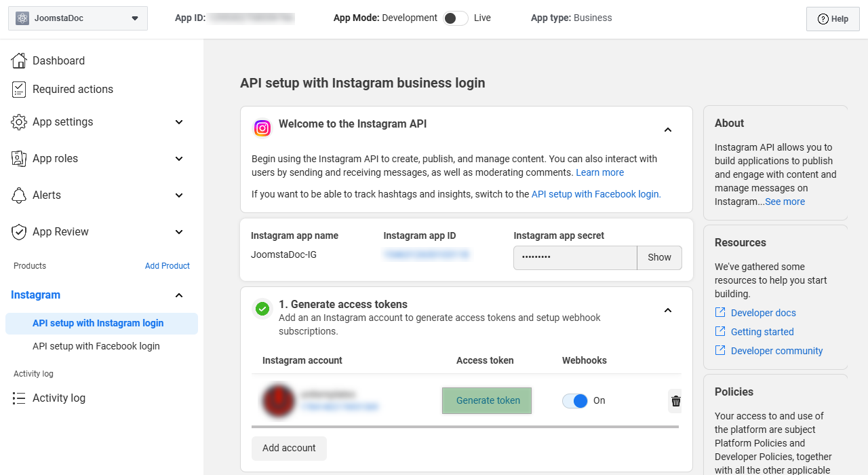
Task: Open Activity log menu item
Action: tap(59, 398)
